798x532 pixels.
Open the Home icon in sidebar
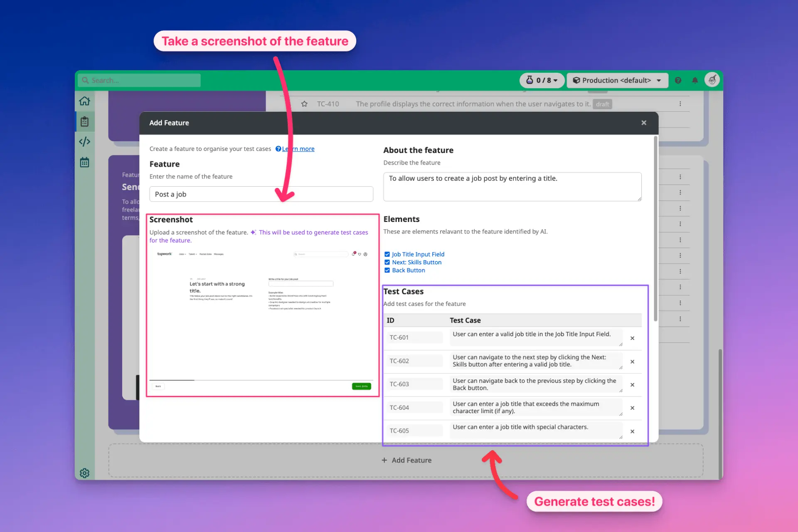point(84,101)
